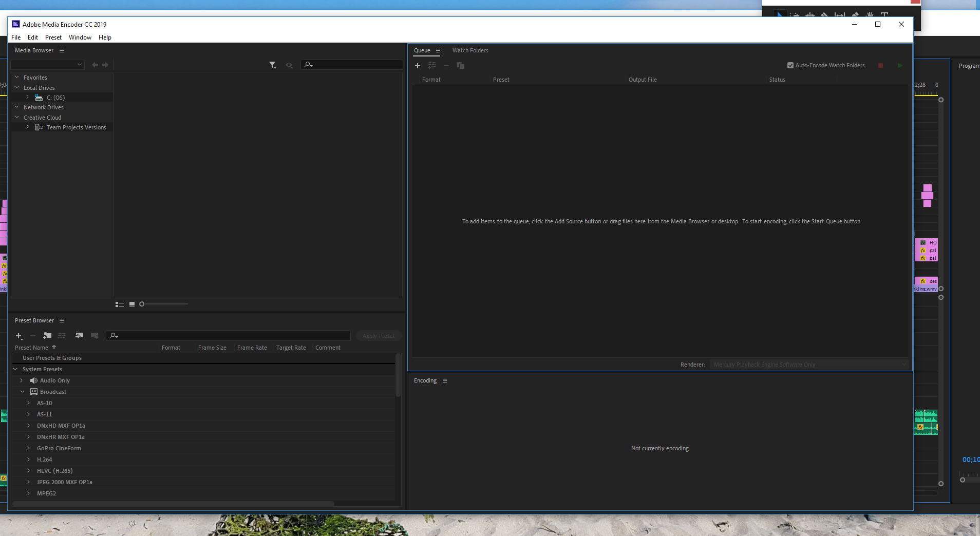The width and height of the screenshot is (980, 536).
Task: Switch Media Browser to thumbnail view
Action: point(132,304)
